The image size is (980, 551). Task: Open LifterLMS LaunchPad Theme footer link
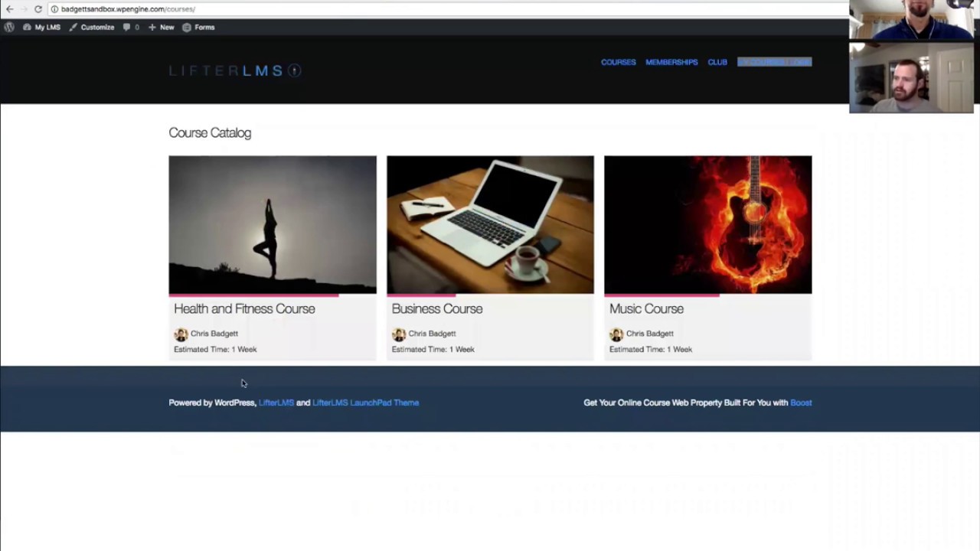366,403
